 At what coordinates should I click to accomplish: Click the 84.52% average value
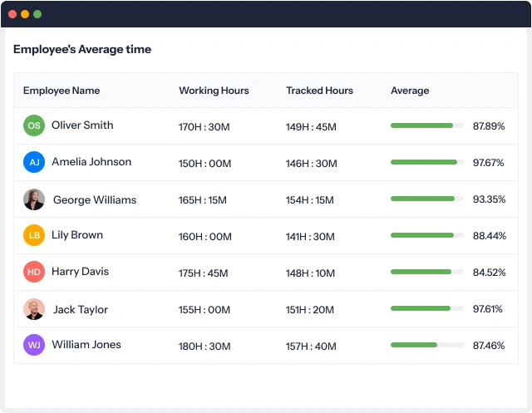(x=490, y=273)
